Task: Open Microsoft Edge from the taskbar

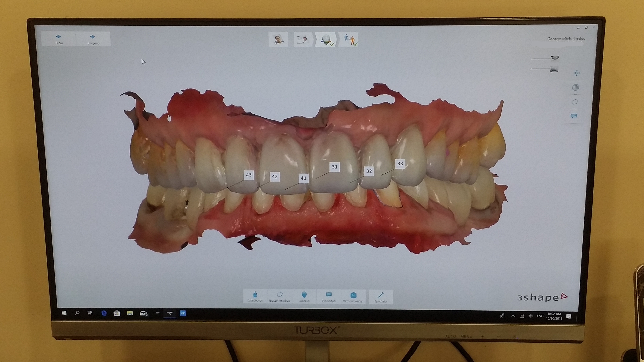Action: (x=104, y=313)
